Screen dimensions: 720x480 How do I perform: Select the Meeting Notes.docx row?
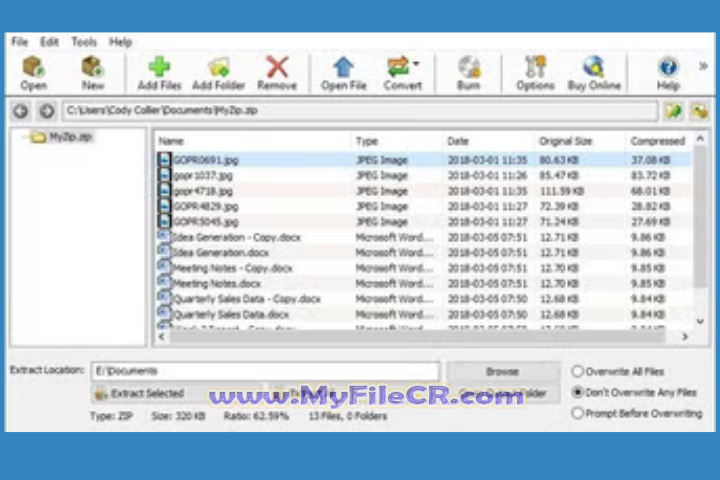click(423, 283)
